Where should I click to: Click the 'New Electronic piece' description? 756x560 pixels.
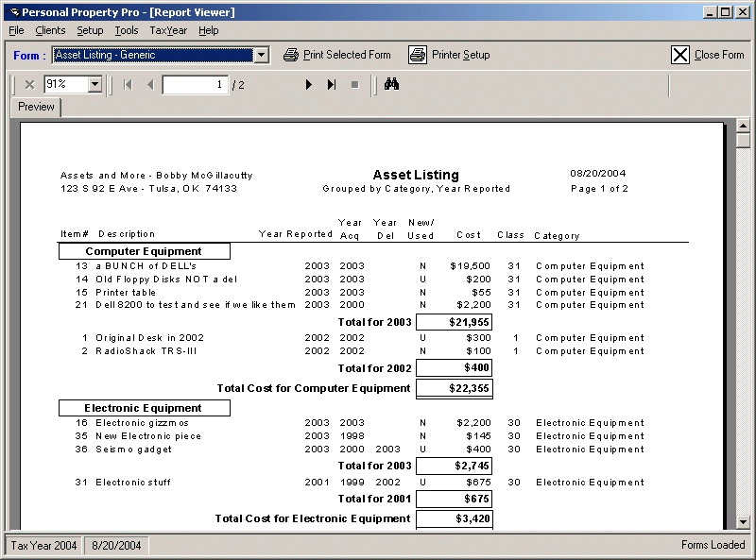click(148, 436)
